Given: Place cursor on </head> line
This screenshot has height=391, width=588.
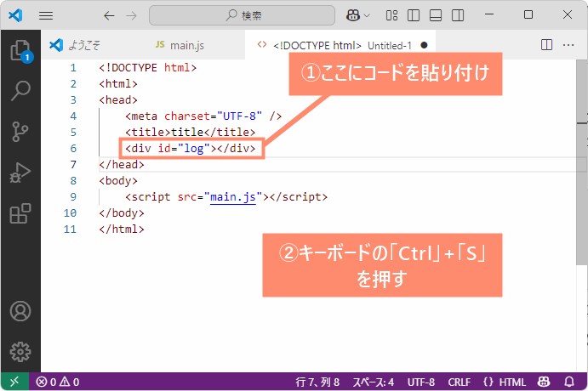Looking at the screenshot, I should click(122, 165).
